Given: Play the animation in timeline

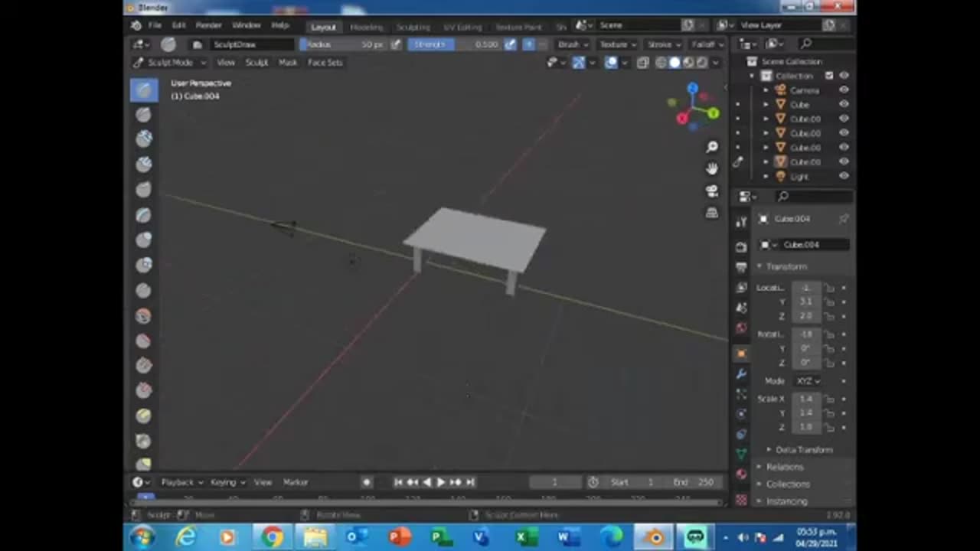Looking at the screenshot, I should [x=440, y=482].
